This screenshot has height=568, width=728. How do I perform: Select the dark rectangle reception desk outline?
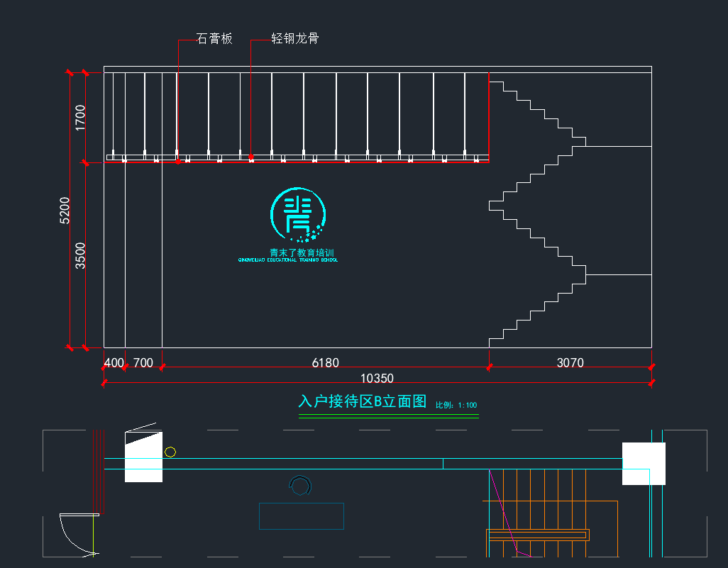(301, 516)
